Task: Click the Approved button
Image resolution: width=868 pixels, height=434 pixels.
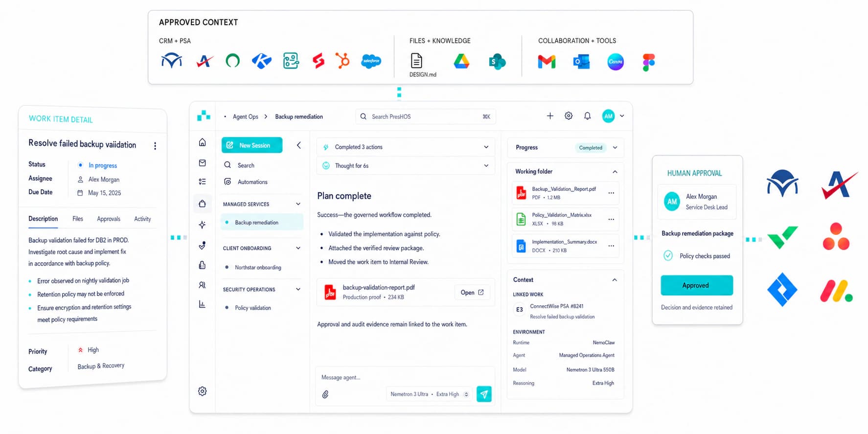Action: (x=697, y=285)
